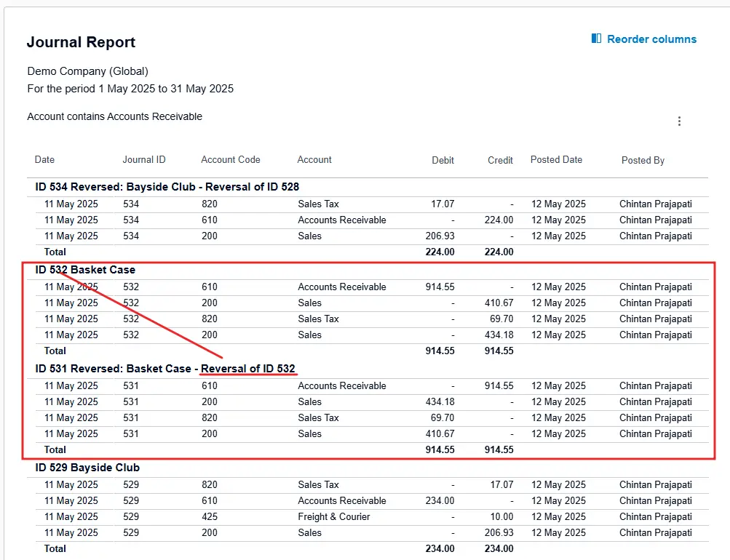Click the Journal ID column header
Image resolution: width=730 pixels, height=560 pixels.
pyautogui.click(x=143, y=160)
